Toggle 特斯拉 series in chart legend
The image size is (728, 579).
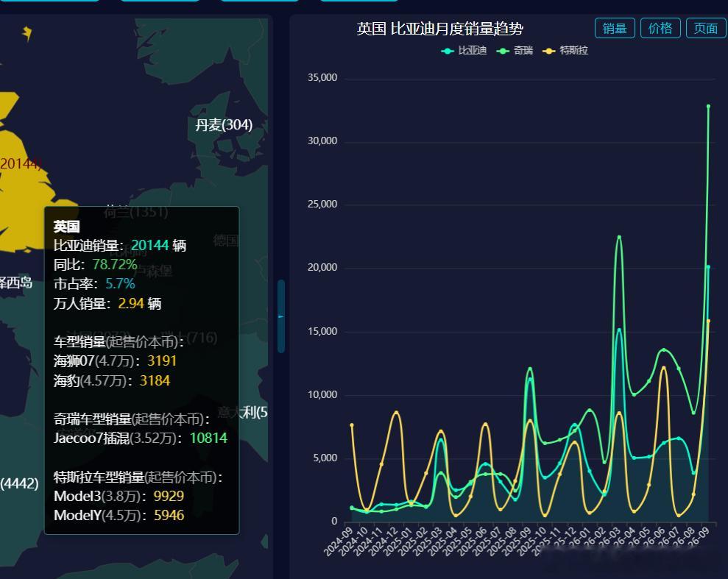[565, 51]
